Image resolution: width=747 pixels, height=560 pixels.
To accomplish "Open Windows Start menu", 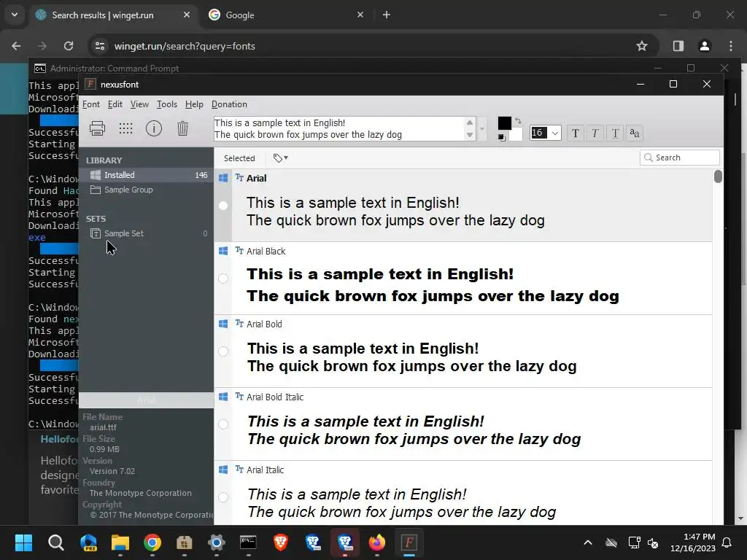I will [23, 542].
